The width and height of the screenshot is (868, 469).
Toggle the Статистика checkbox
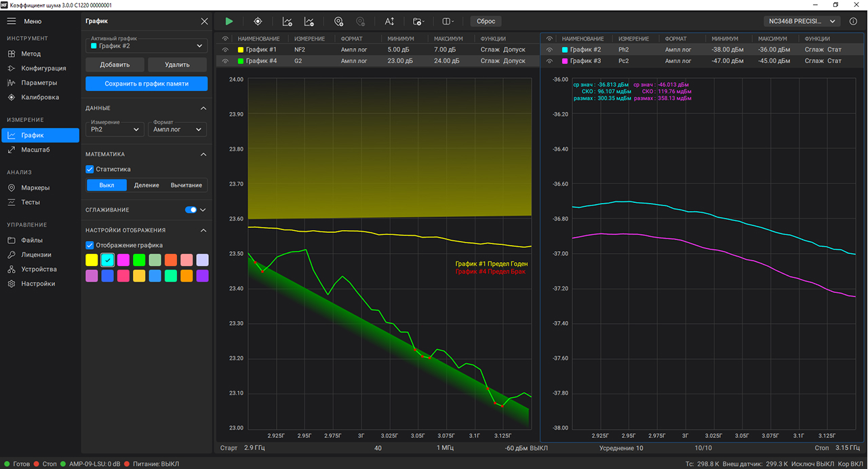pyautogui.click(x=90, y=169)
